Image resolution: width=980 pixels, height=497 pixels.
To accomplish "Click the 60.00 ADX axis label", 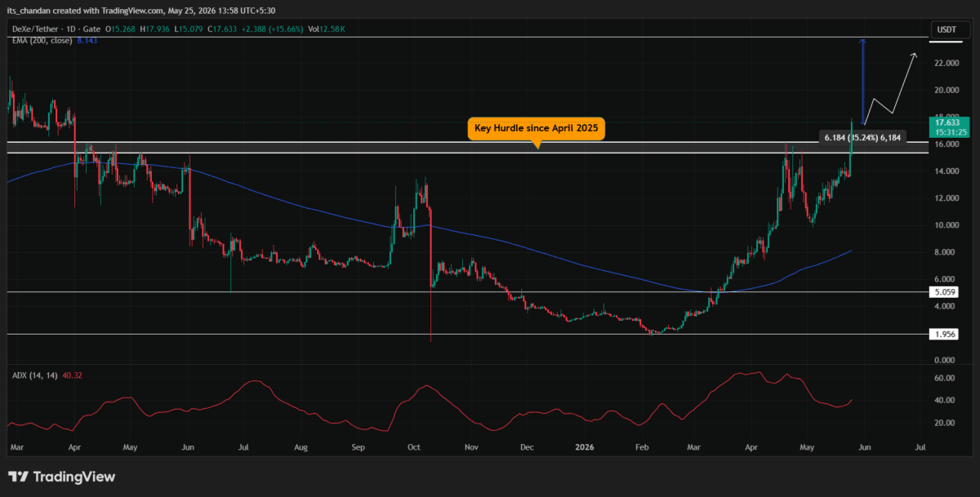I will click(x=945, y=378).
